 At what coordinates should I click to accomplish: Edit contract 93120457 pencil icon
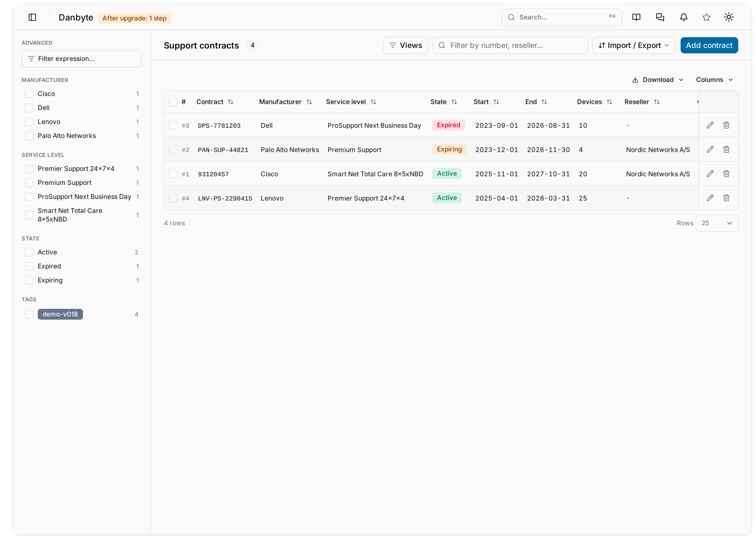710,174
